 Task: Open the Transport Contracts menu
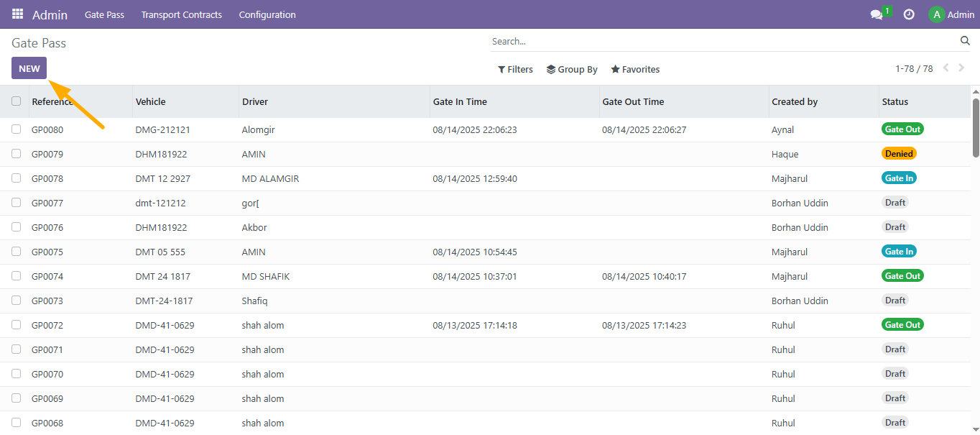point(181,14)
